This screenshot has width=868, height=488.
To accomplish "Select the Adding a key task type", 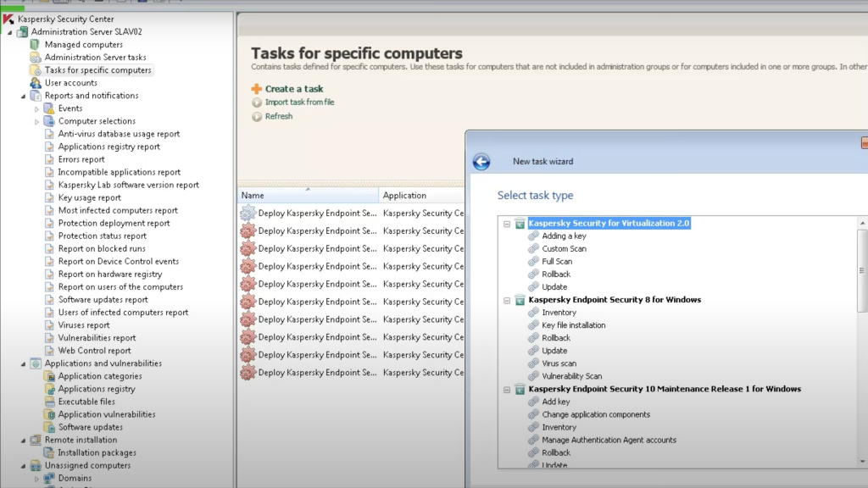I will [564, 236].
